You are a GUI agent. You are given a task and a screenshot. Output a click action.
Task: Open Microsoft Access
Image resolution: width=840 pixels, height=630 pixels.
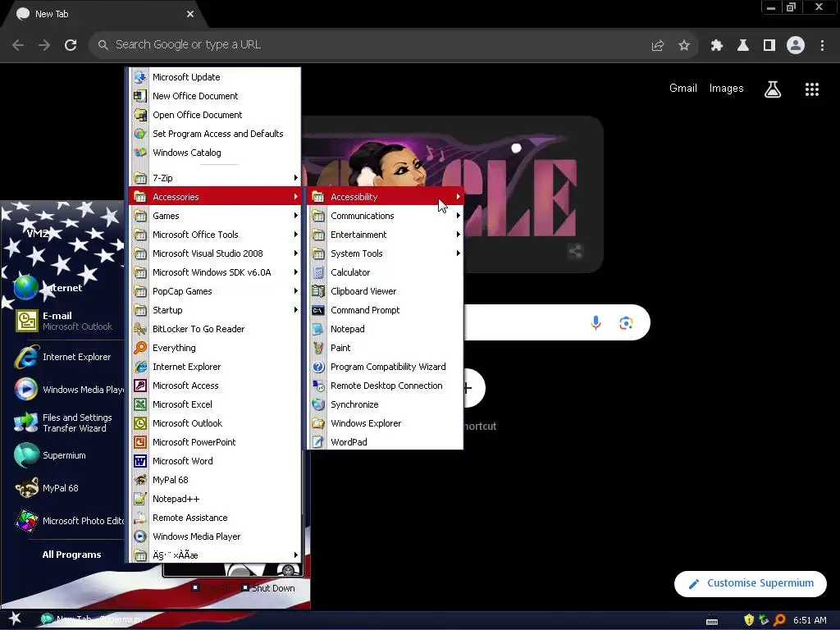[216, 386]
